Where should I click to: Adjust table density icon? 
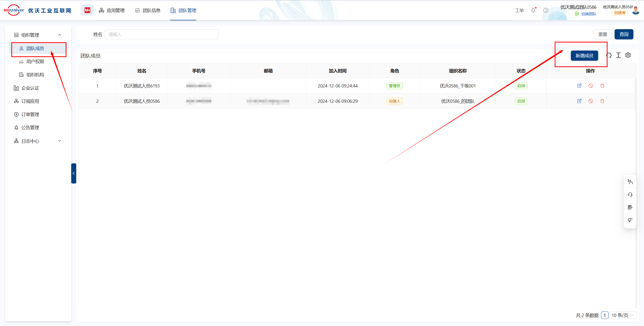(618, 55)
